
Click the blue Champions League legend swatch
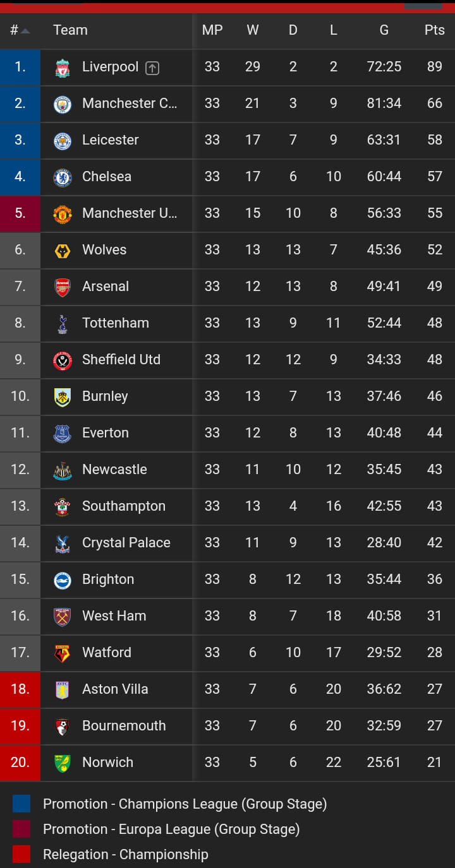[21, 804]
